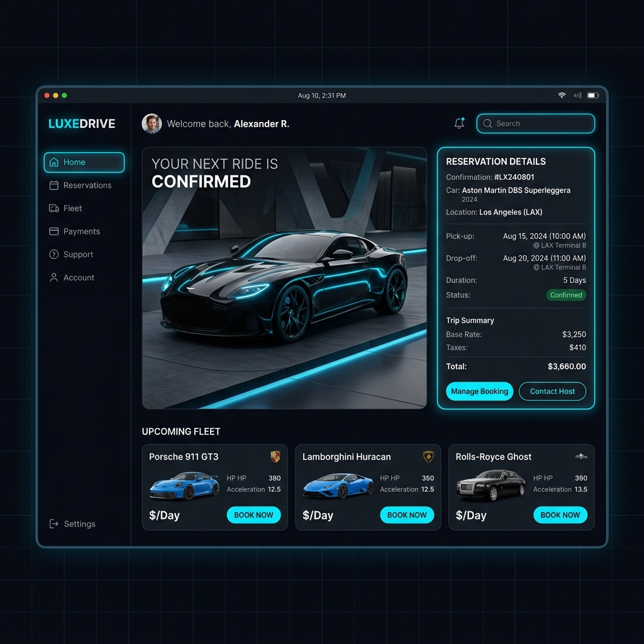Click the UPCOMING FLEET heading

(x=181, y=431)
